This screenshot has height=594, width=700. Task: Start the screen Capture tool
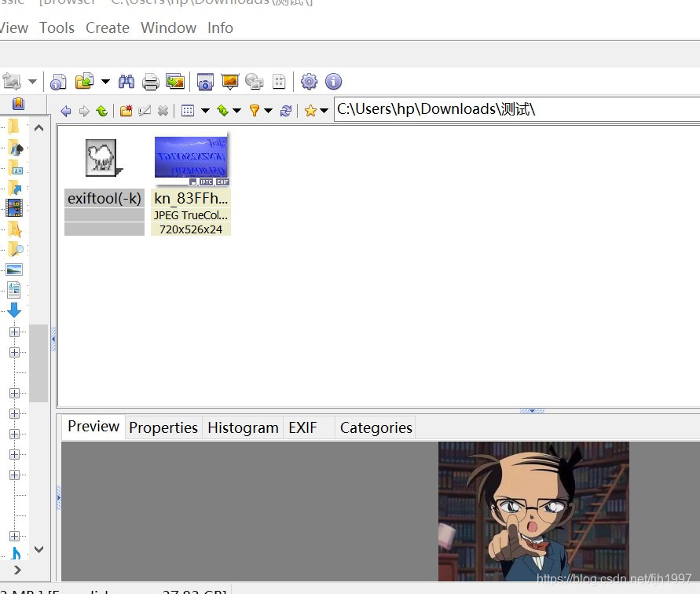[205, 82]
